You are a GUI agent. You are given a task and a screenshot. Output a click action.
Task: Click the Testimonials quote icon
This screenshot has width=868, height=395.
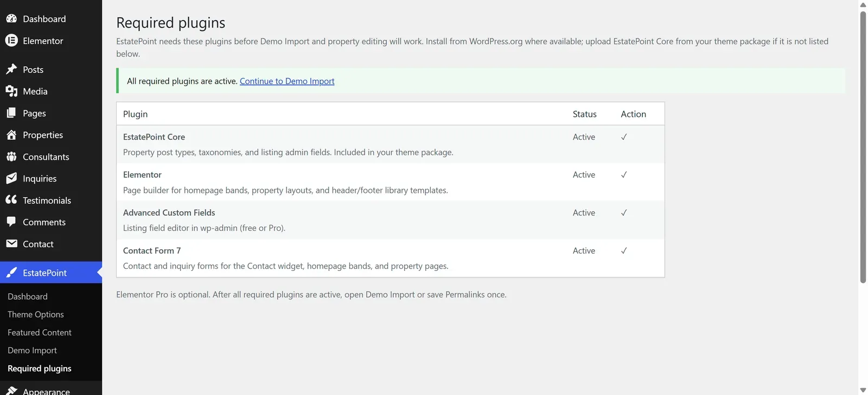pos(11,200)
